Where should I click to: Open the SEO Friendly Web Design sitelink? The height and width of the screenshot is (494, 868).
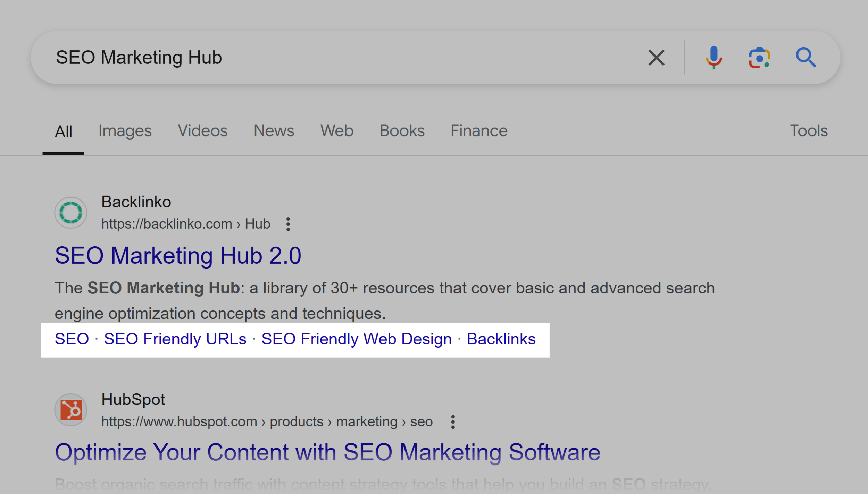[x=357, y=339]
